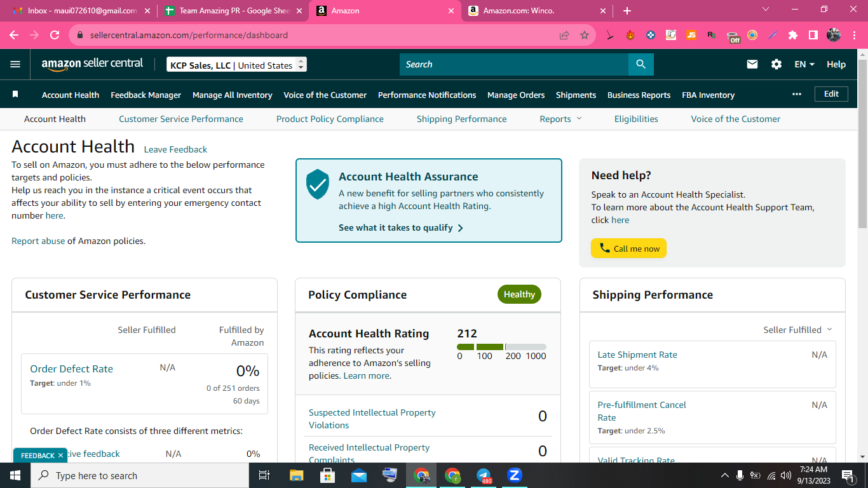Toggle the Chrome side panel icon
Screen dimensions: 868x488
813,36
